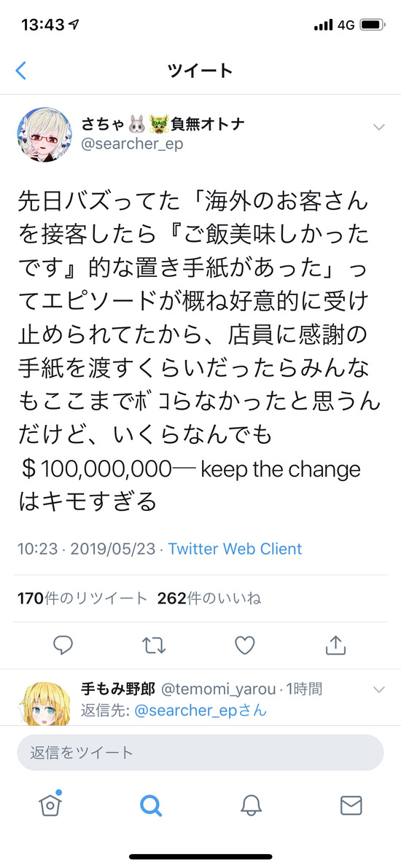401x868 pixels.
Task: Retweet using the retweet arrows icon
Action: click(x=153, y=645)
